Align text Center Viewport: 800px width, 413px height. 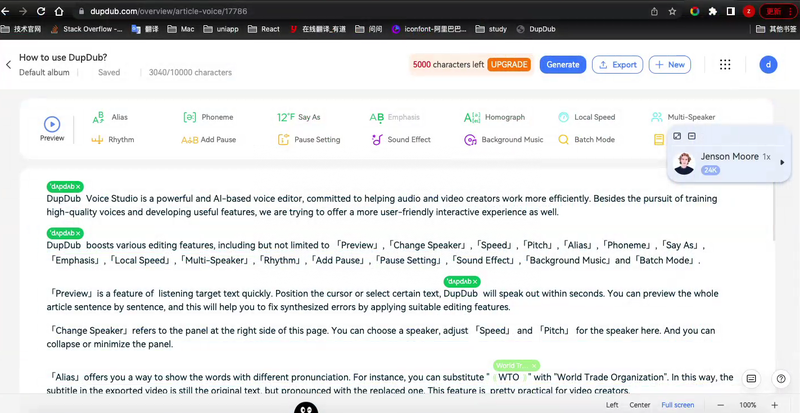tap(639, 405)
